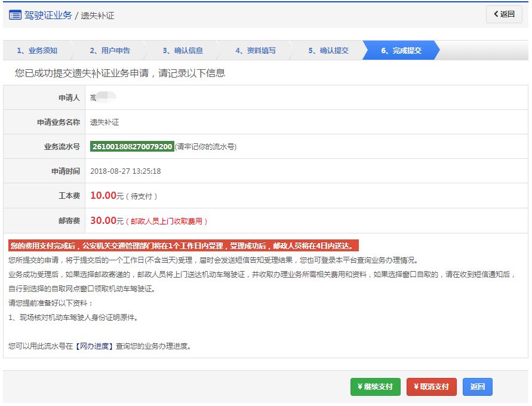Click the ¥ icon on the green 继续支付 button

pyautogui.click(x=360, y=386)
